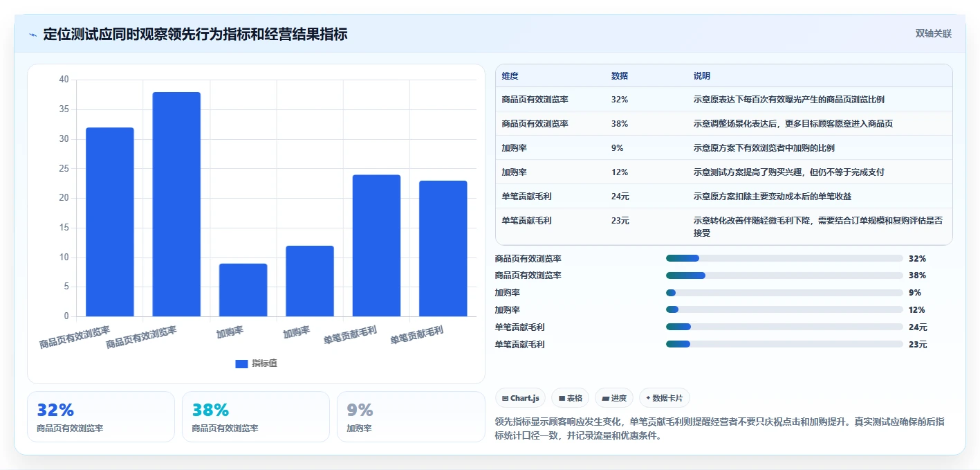
Task: Select the 数据卡片 chip
Action: point(664,398)
